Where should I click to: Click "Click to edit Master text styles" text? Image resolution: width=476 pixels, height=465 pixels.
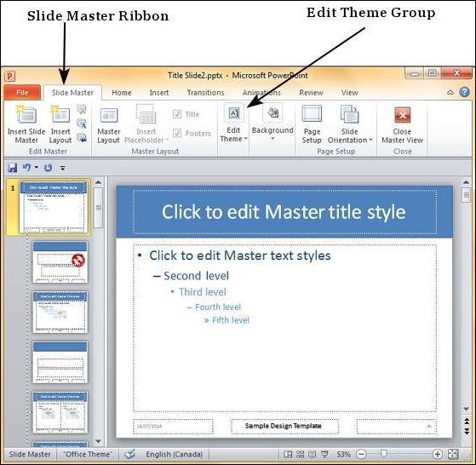point(240,255)
